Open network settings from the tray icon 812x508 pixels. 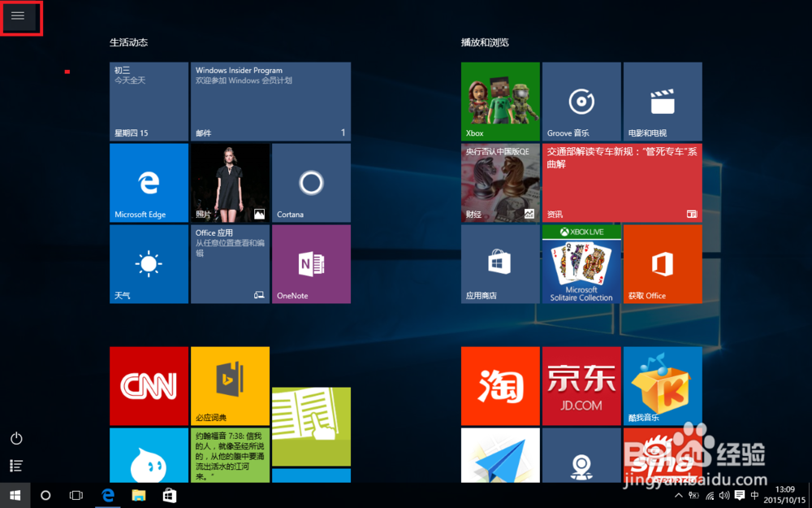(x=708, y=495)
